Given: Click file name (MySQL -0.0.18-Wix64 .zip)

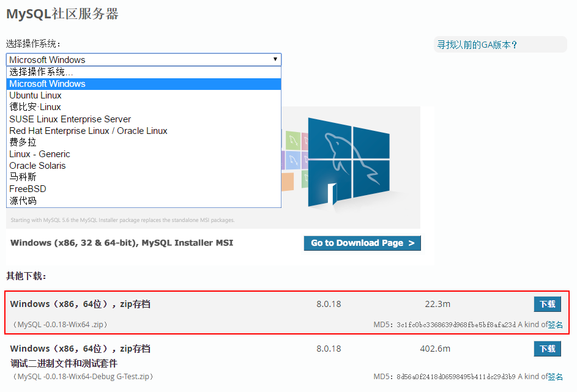Looking at the screenshot, I should coord(60,325).
